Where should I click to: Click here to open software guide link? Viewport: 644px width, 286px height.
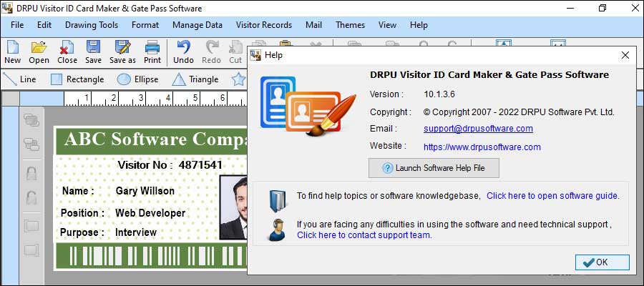pyautogui.click(x=553, y=196)
